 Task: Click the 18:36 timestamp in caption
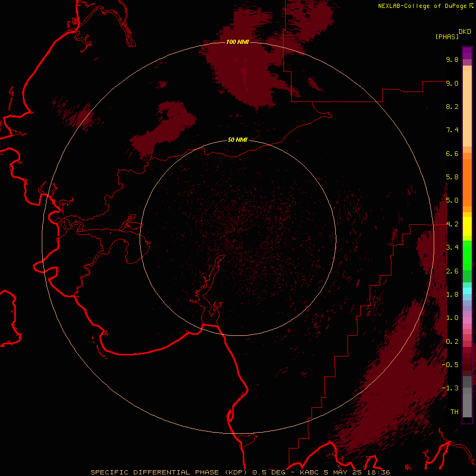[379, 472]
